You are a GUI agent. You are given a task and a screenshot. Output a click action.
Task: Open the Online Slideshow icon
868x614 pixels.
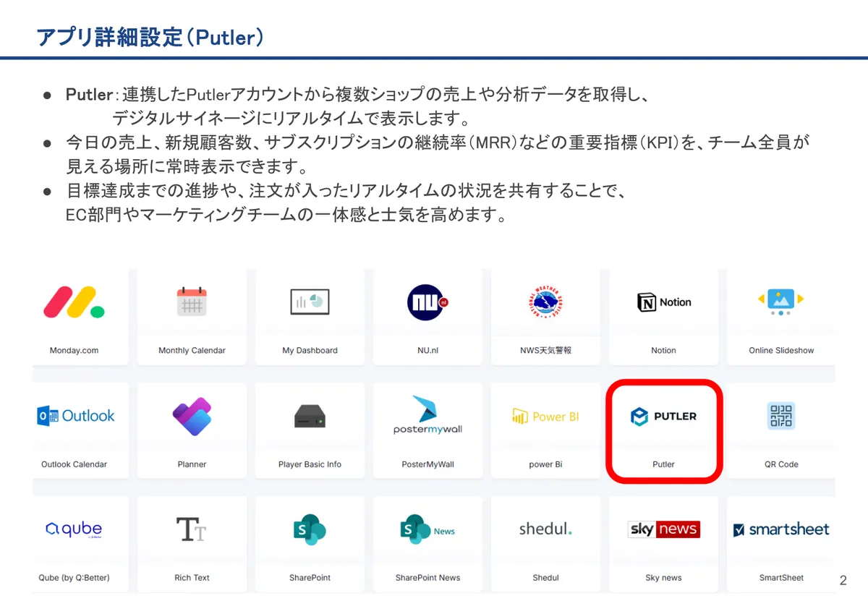tap(781, 302)
